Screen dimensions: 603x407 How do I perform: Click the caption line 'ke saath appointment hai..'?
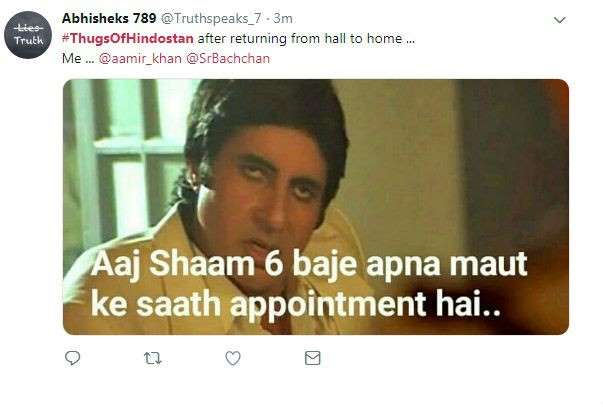pos(296,305)
